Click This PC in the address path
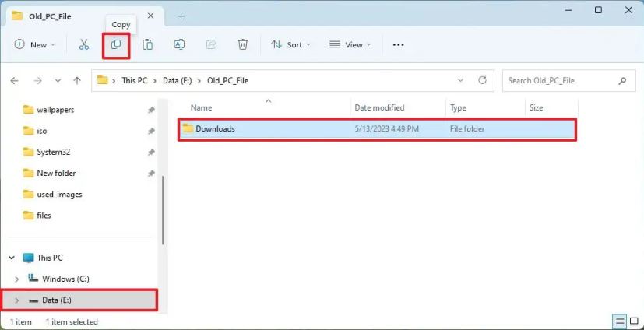644x330 pixels. [x=134, y=80]
